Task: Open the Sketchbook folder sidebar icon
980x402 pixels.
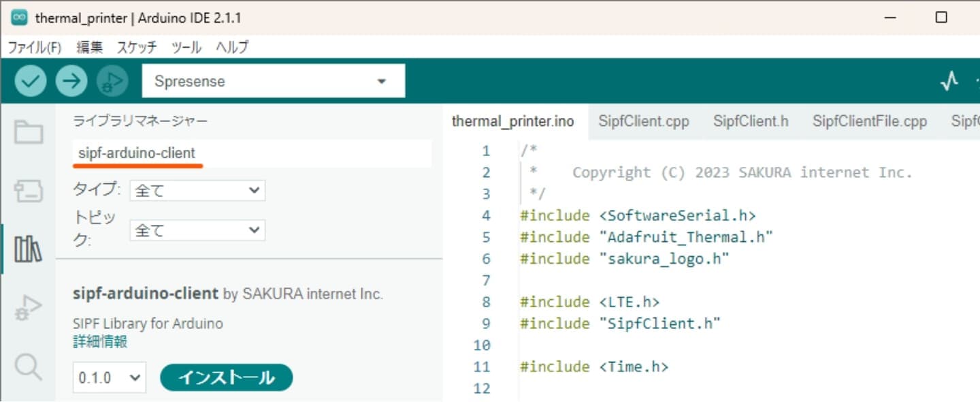Action: pos(29,132)
